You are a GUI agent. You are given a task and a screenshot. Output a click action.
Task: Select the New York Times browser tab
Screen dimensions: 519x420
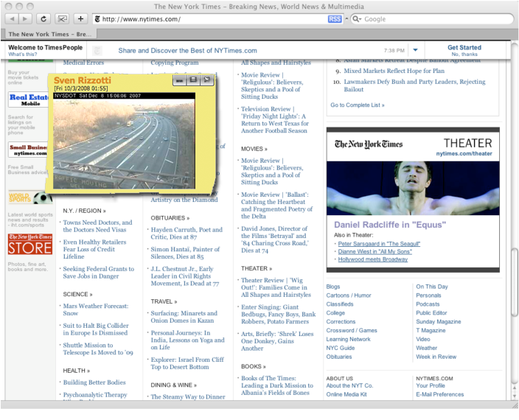pos(50,34)
